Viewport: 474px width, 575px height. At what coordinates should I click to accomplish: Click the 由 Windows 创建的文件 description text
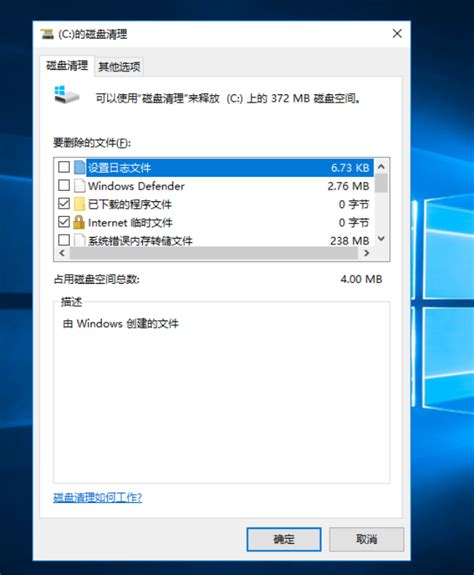121,323
